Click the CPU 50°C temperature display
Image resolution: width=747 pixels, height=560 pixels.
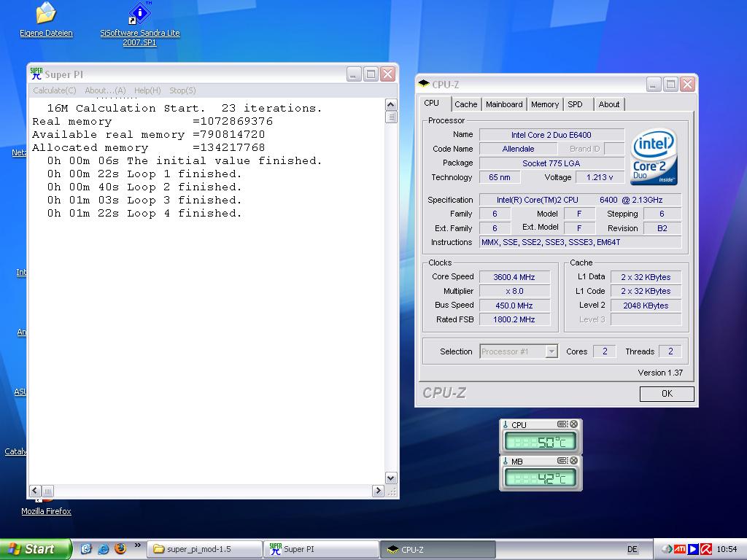coord(541,443)
